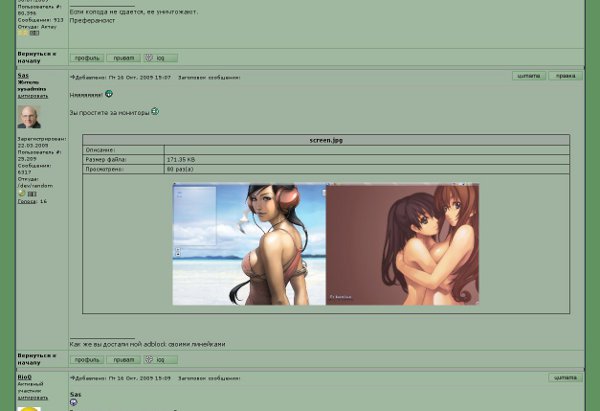Click the "Описание:" row label
This screenshot has width=600, height=411.
pos(100,150)
